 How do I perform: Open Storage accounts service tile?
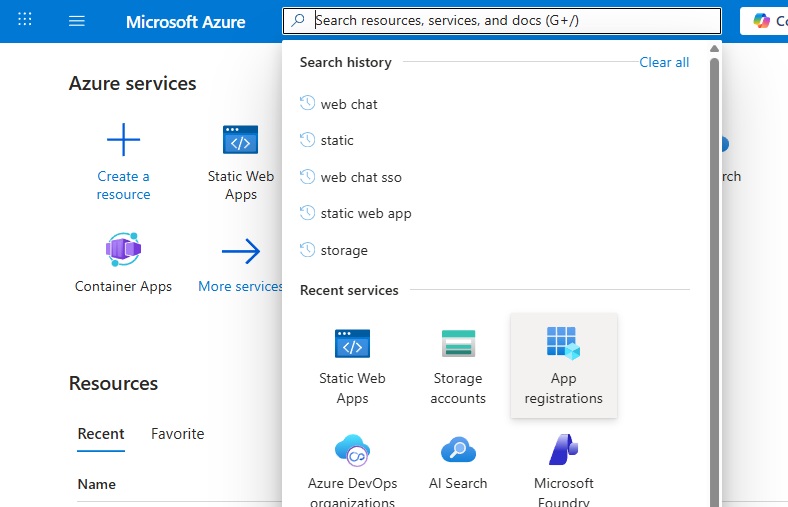(x=458, y=366)
